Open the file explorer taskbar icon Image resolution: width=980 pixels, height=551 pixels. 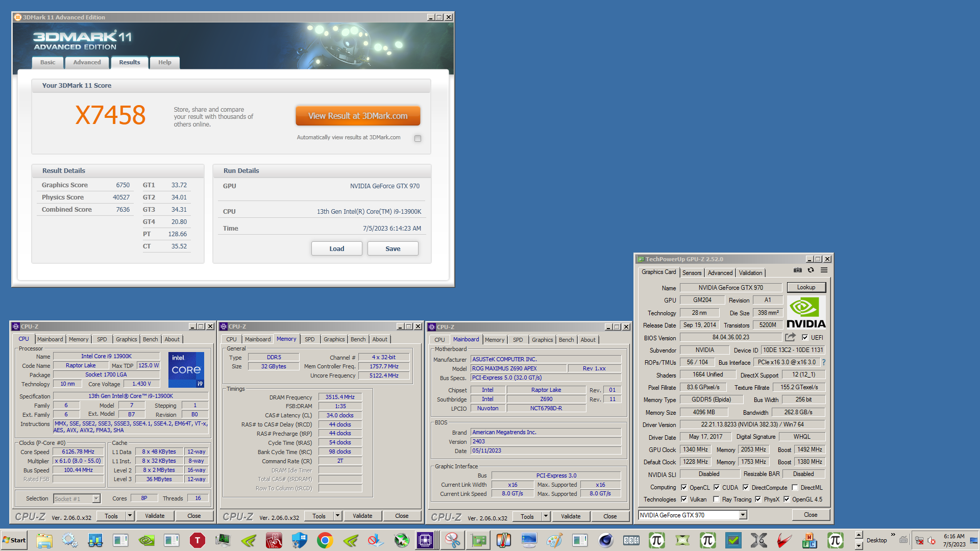tap(44, 540)
